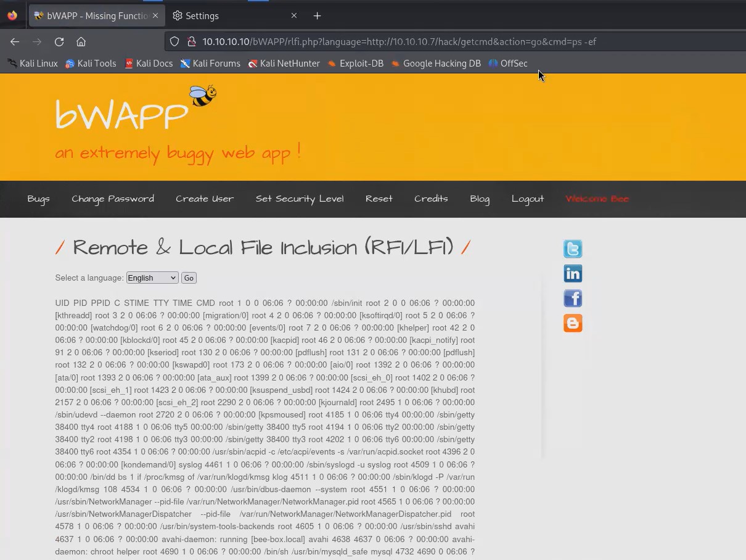746x560 pixels.
Task: Switch to the Settings tab
Action: [235, 15]
